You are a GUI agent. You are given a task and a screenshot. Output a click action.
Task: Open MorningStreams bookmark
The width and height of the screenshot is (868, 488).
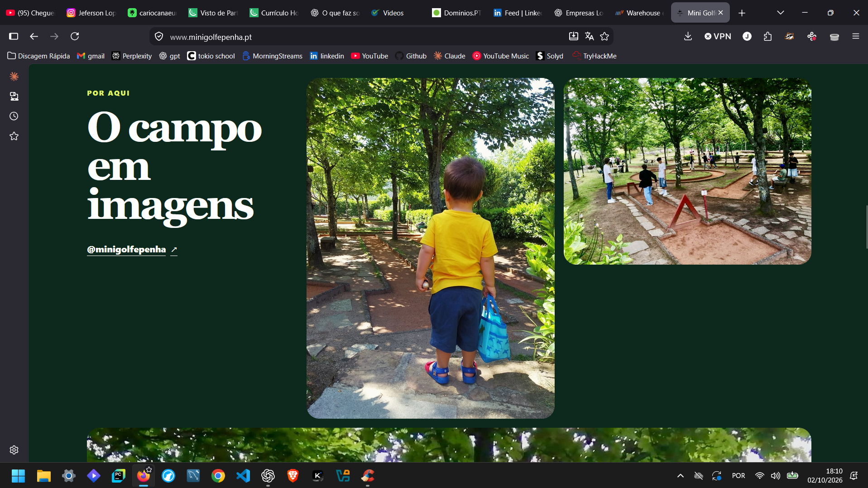tap(272, 56)
